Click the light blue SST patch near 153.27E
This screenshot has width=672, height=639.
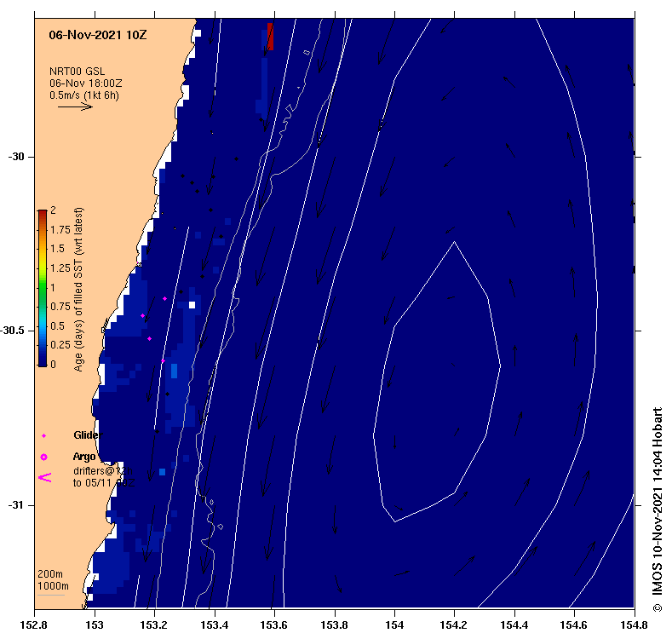tap(174, 371)
